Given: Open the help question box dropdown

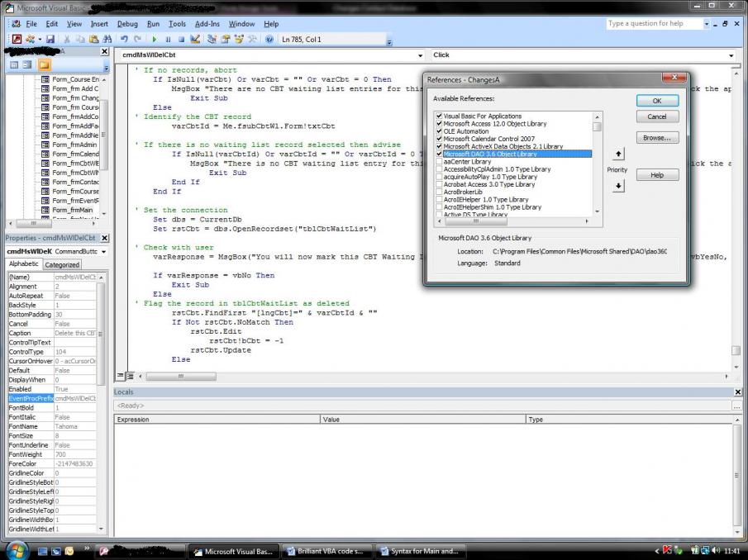Looking at the screenshot, I should point(707,23).
